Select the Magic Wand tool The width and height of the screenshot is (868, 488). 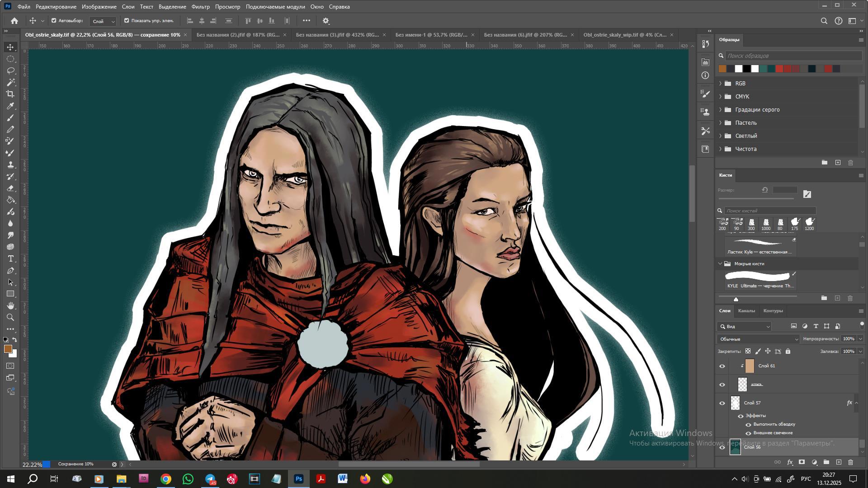(10, 82)
